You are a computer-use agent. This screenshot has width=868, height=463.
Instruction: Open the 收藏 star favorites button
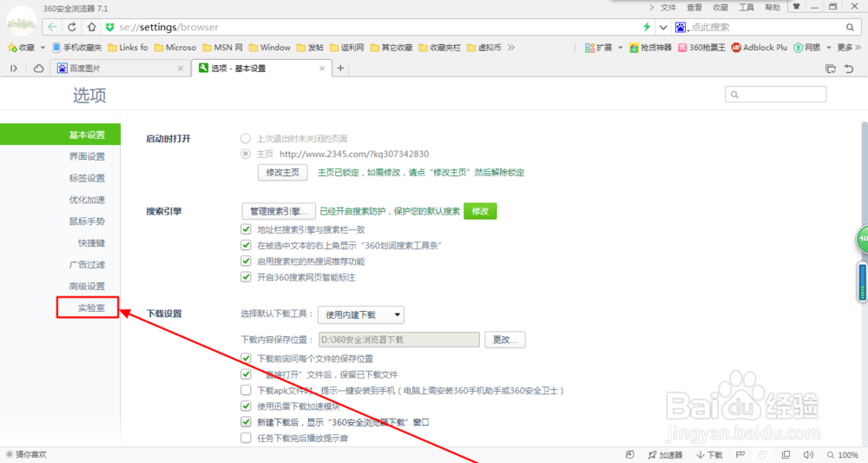click(x=21, y=48)
